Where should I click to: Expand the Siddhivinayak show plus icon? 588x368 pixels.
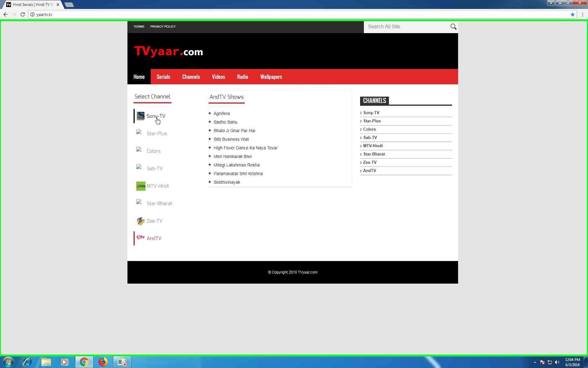tap(210, 182)
